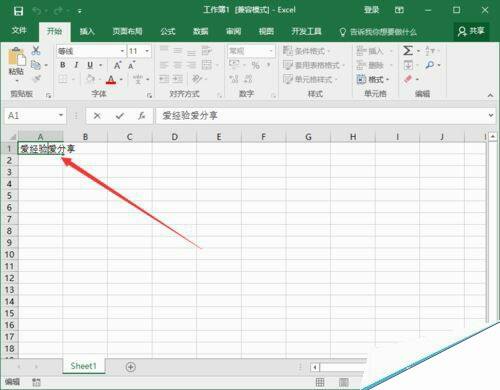The width and height of the screenshot is (500, 390).
Task: Switch to the 数据 ribbon tab
Action: 200,31
